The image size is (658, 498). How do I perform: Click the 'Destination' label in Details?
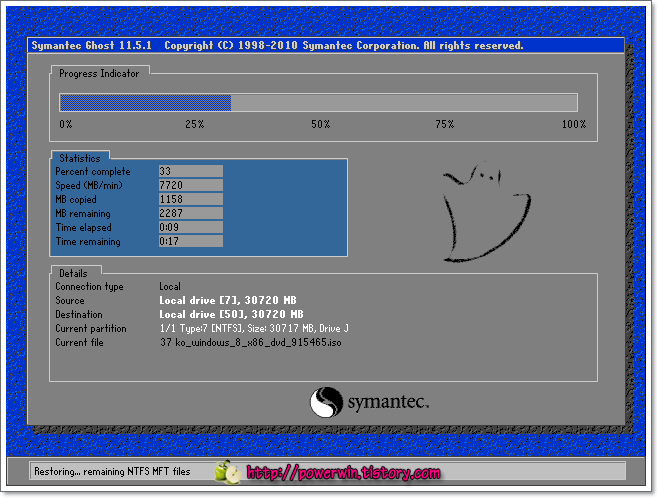pos(79,314)
